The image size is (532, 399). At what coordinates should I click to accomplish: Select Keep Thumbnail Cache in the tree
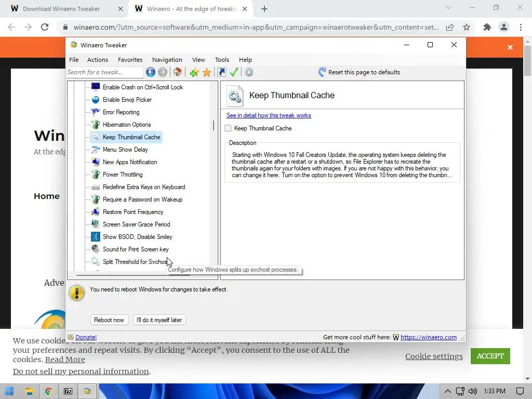pyautogui.click(x=131, y=137)
